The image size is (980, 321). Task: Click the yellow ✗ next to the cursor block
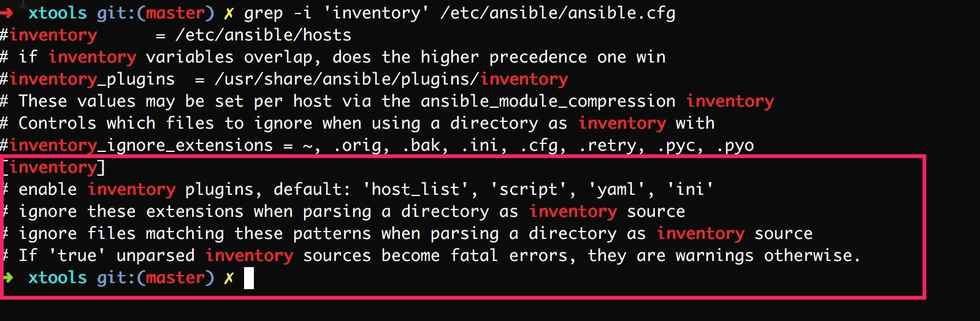229,278
